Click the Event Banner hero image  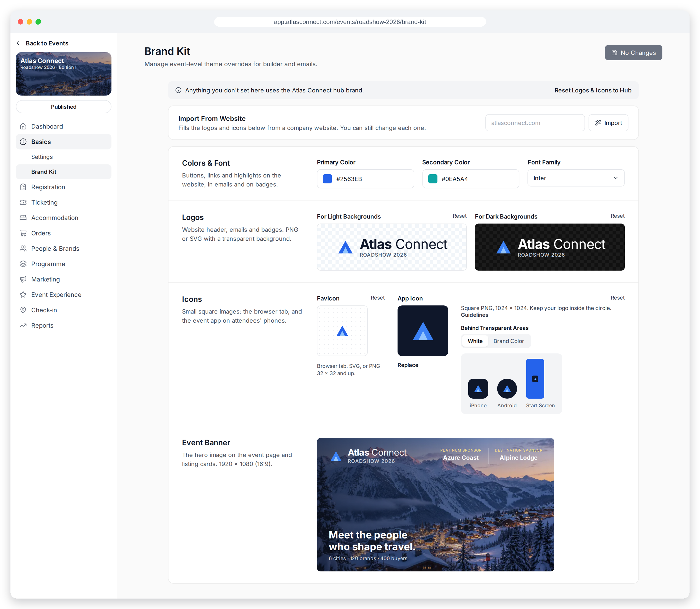435,504
